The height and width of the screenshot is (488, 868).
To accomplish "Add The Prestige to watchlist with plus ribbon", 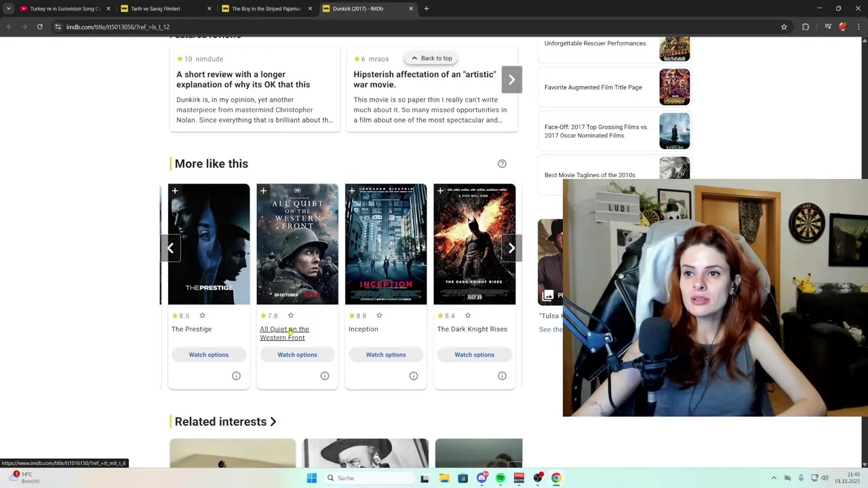I will click(x=175, y=192).
